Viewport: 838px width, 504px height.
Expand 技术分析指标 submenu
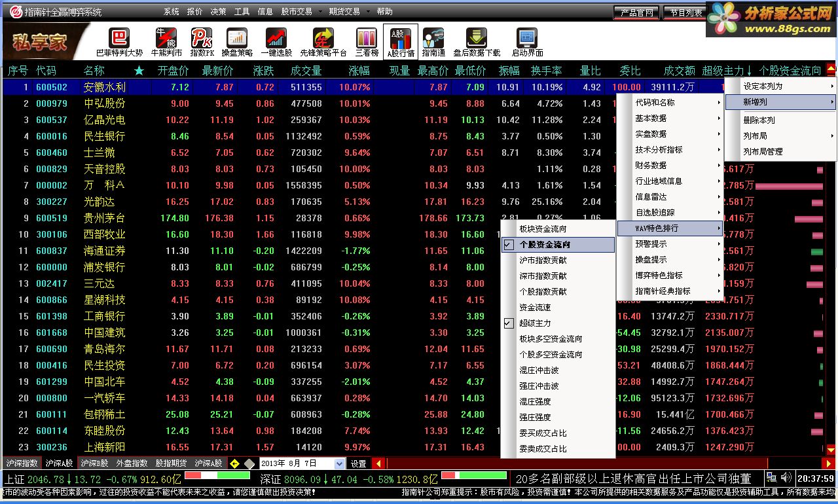point(670,150)
